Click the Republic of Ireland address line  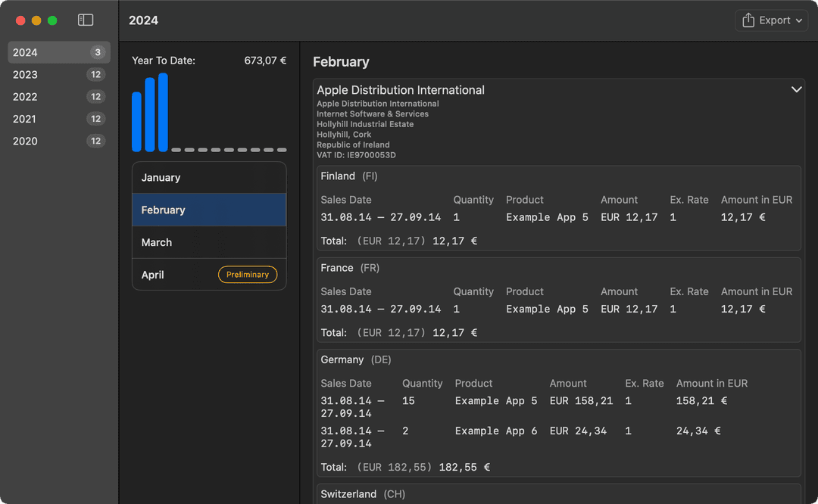tap(353, 145)
